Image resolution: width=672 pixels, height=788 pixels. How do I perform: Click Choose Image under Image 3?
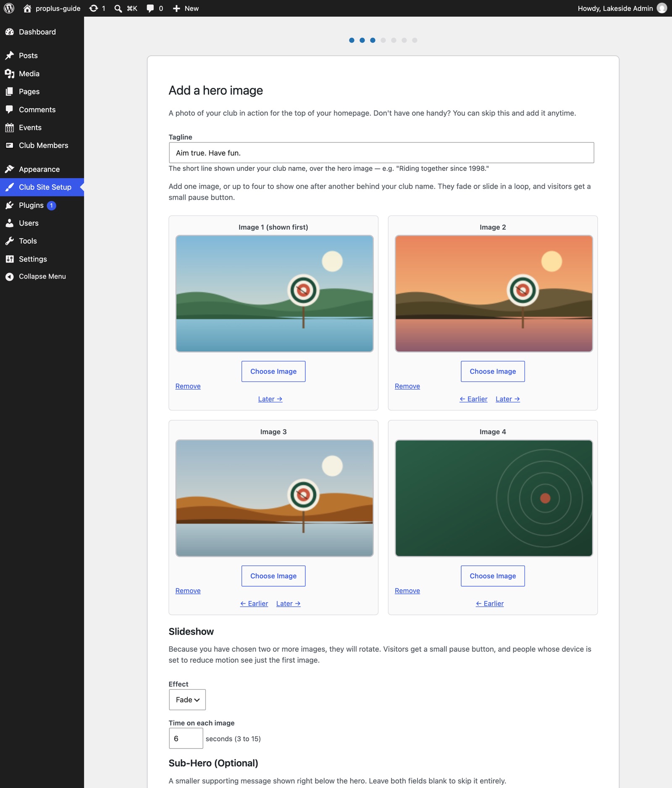[273, 576]
